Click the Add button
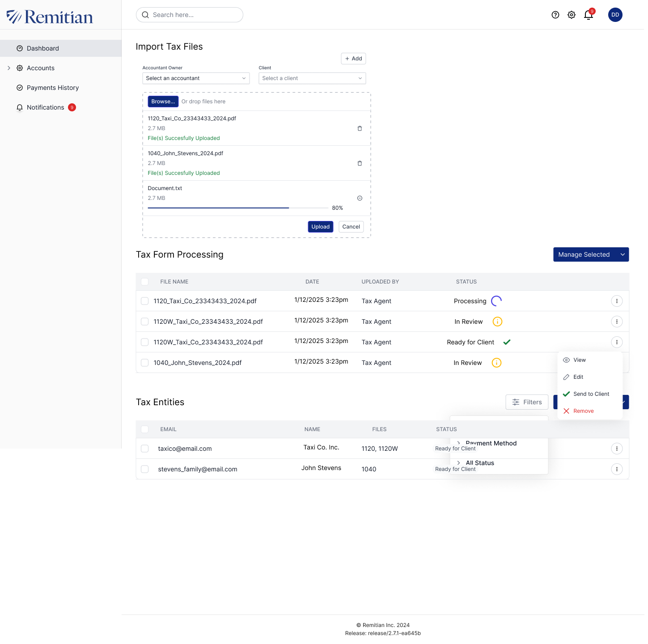The width and height of the screenshot is (648, 644). point(353,59)
